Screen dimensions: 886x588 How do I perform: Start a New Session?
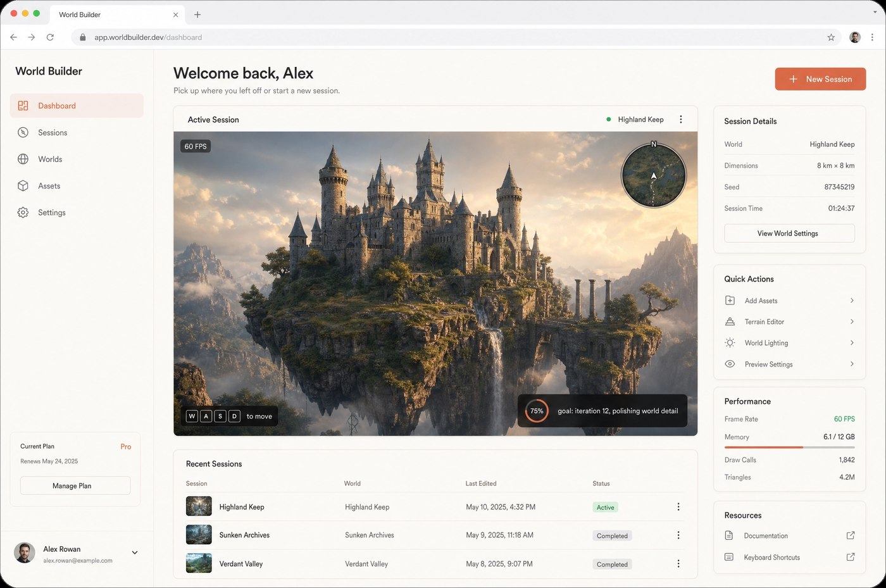(820, 79)
